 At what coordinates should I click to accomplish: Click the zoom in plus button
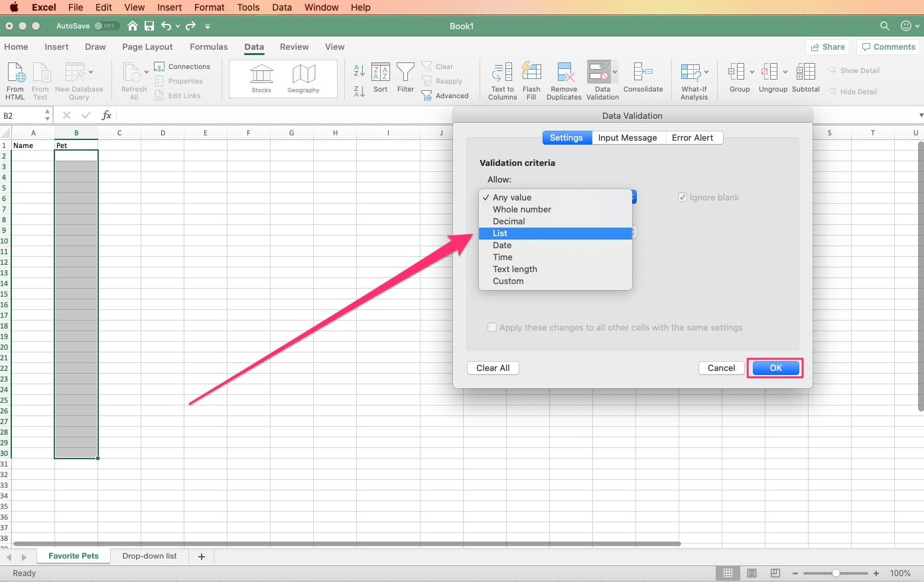click(x=876, y=573)
